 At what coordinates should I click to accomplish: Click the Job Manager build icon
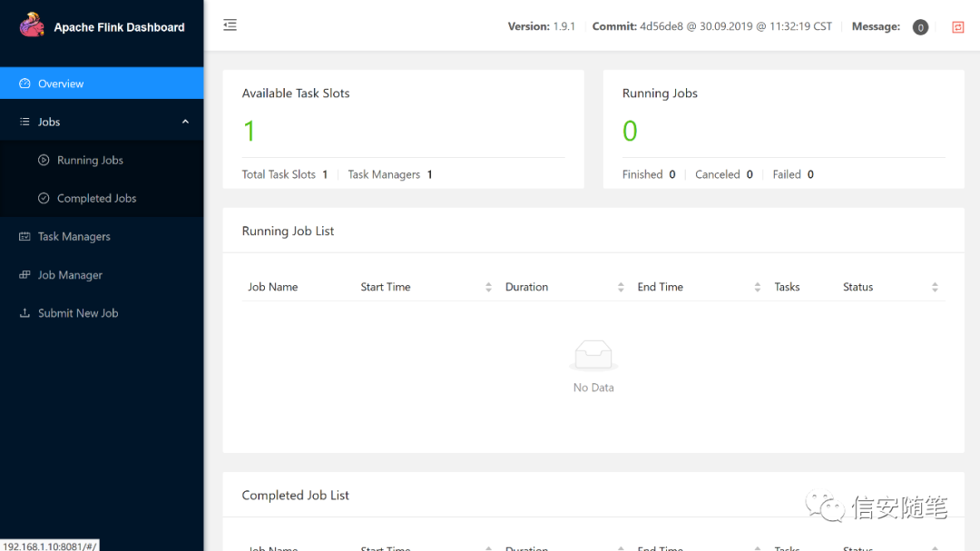[x=24, y=274]
